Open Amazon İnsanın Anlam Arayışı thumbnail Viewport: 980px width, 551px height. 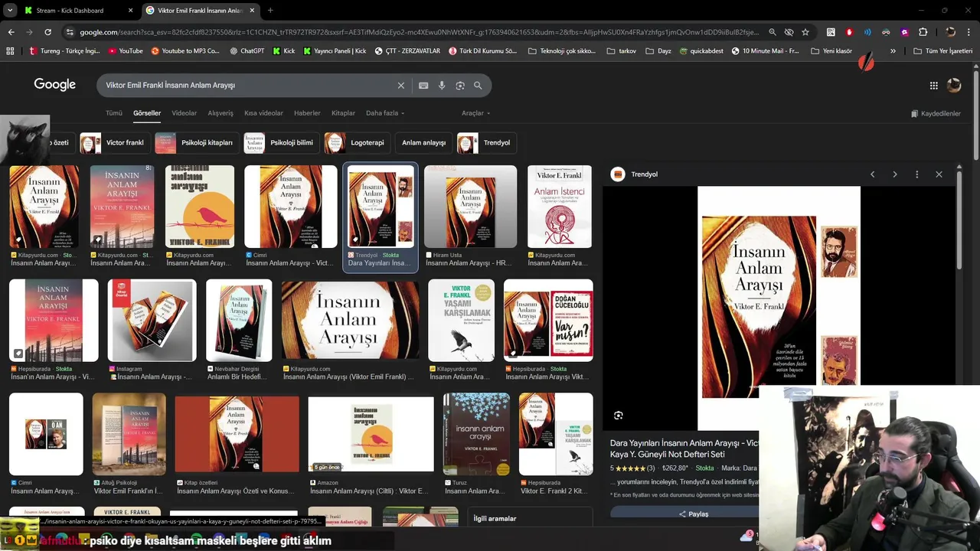click(x=371, y=434)
